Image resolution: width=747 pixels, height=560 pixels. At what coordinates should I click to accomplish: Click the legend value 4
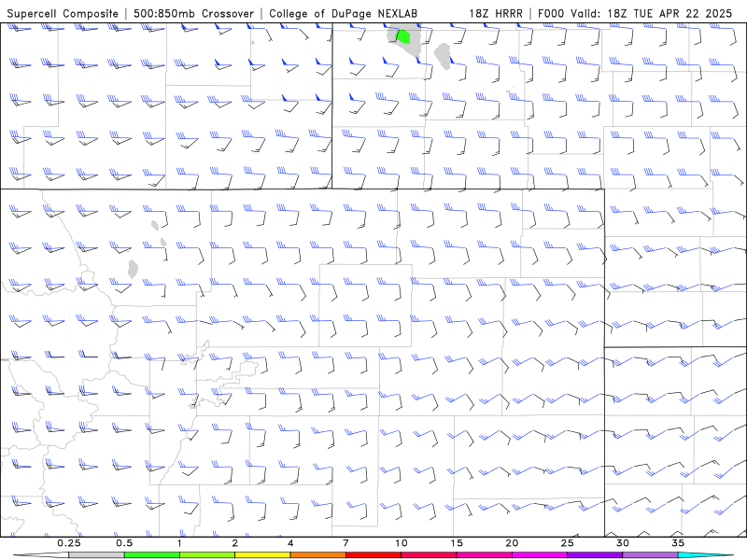[x=290, y=543]
